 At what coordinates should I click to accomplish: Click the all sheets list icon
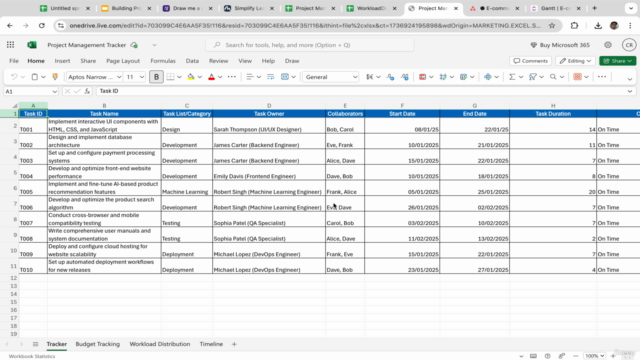pyautogui.click(x=36, y=344)
